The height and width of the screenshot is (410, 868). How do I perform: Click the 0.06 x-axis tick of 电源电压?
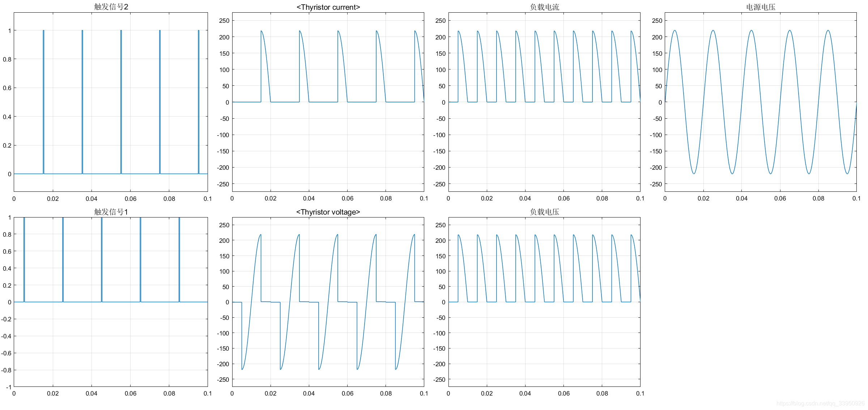[x=780, y=198]
